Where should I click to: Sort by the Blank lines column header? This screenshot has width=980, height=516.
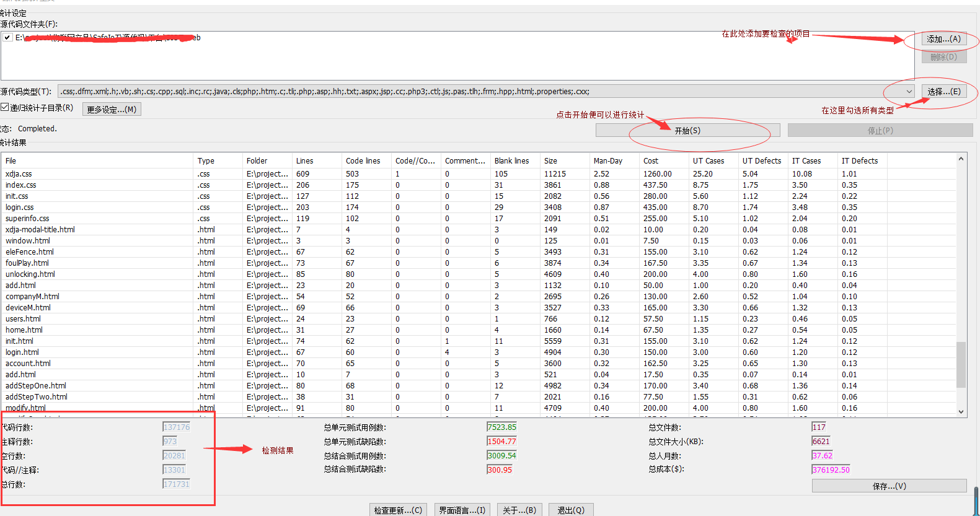point(515,160)
